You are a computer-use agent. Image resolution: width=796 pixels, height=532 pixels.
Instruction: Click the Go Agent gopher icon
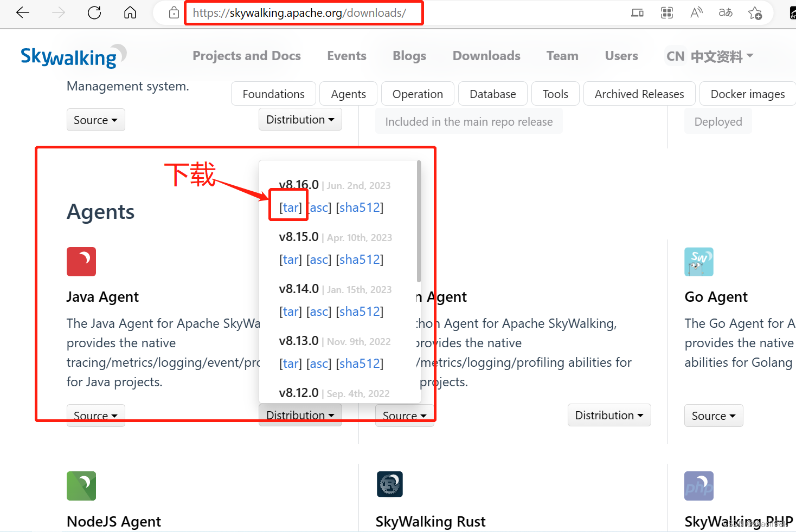pyautogui.click(x=699, y=262)
